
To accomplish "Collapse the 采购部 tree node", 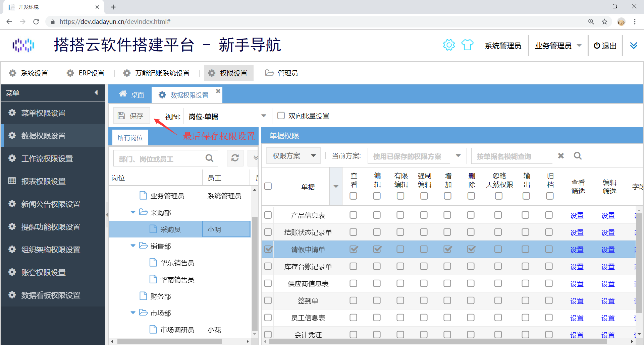I will (x=133, y=212).
